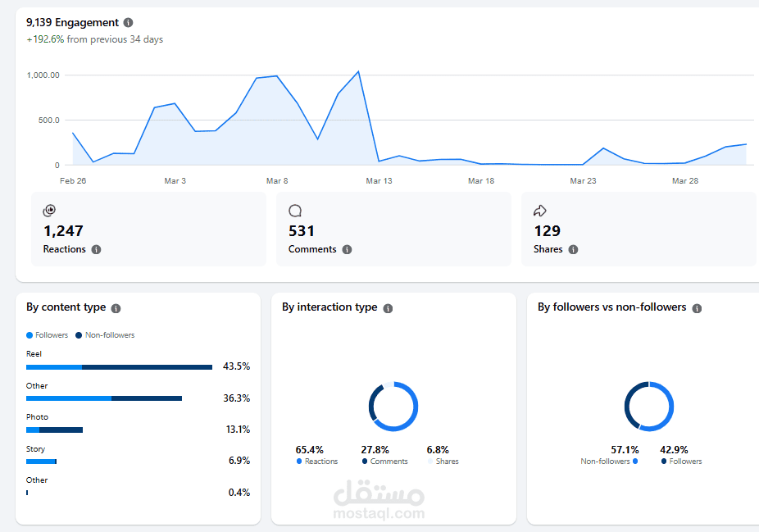The image size is (759, 532).
Task: Click the 1,000.00 y-axis label
Action: pyautogui.click(x=43, y=75)
